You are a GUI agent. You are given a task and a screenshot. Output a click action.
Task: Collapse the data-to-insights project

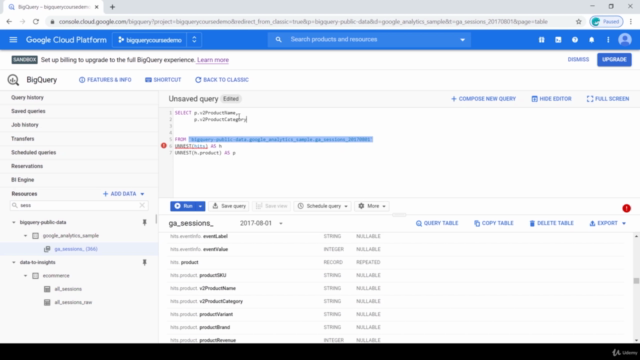(13, 262)
